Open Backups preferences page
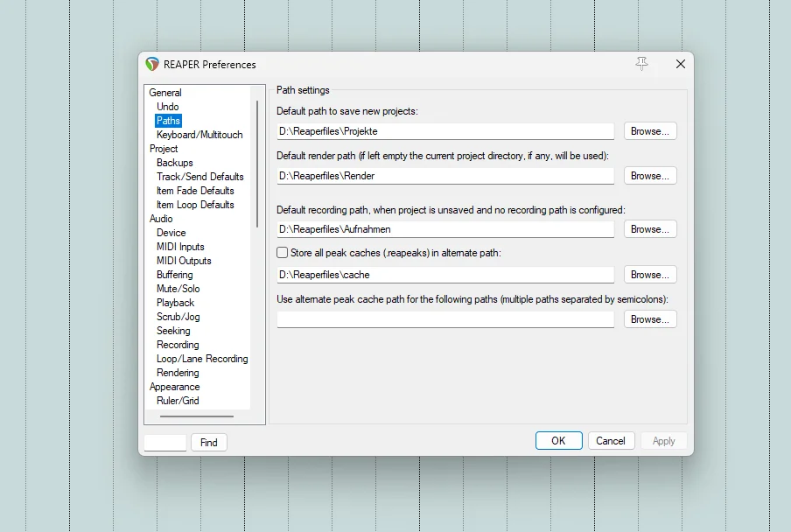 coord(174,163)
